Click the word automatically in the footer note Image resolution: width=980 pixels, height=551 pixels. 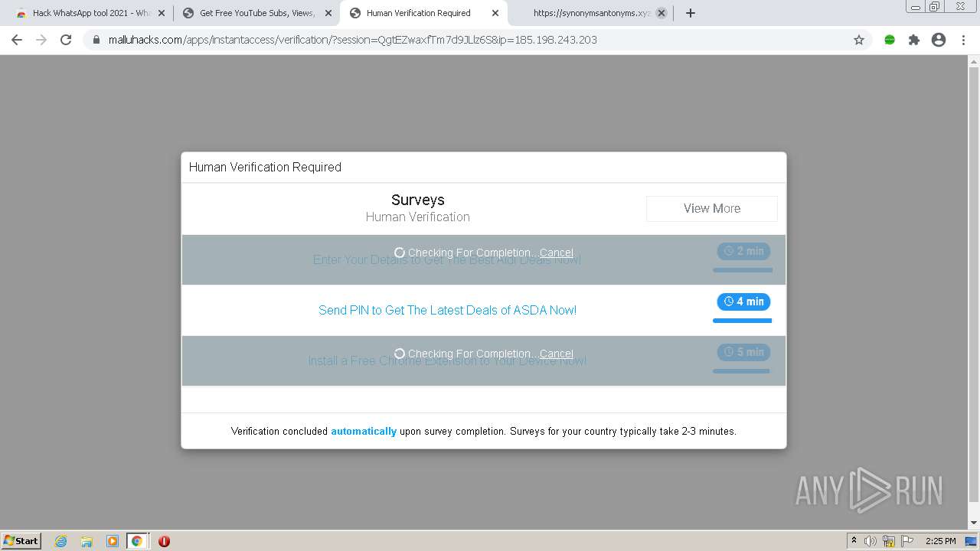click(x=364, y=431)
